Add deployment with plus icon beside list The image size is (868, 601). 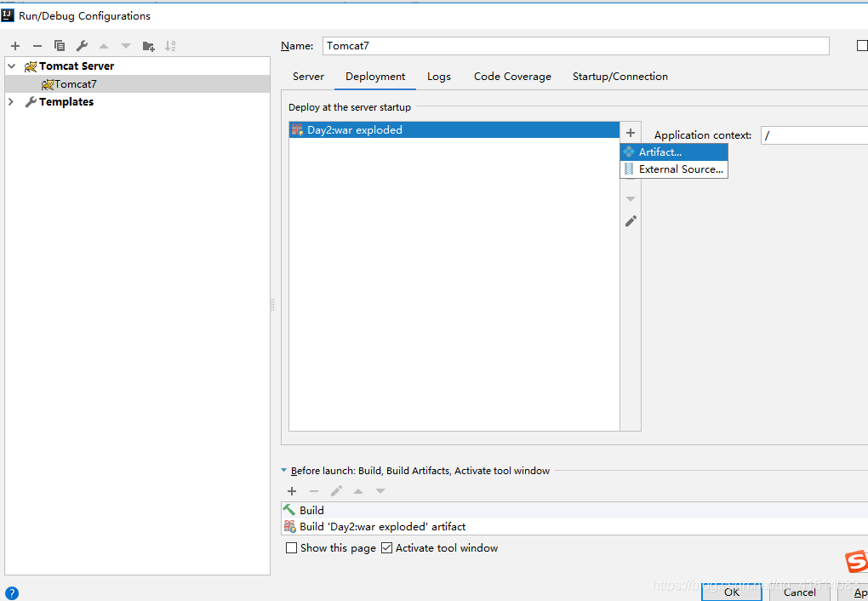click(x=631, y=133)
